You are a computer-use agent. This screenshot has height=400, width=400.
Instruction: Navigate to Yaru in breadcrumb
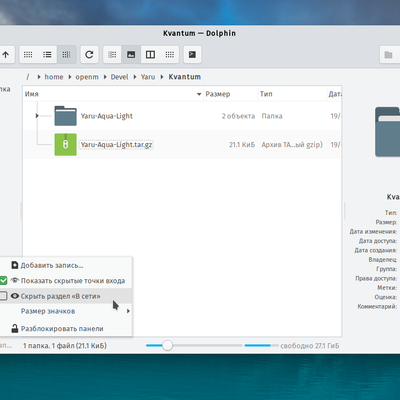[148, 77]
